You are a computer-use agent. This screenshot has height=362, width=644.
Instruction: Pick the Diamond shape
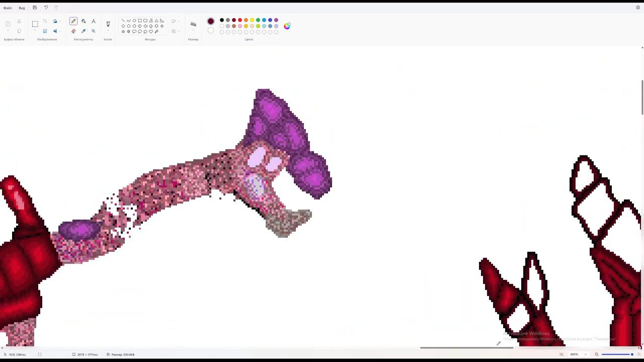[123, 26]
